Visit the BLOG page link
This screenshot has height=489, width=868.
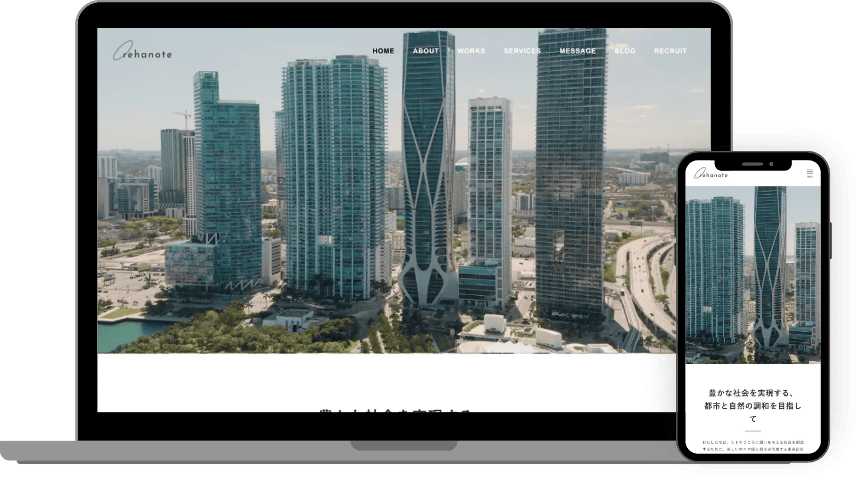pos(625,51)
